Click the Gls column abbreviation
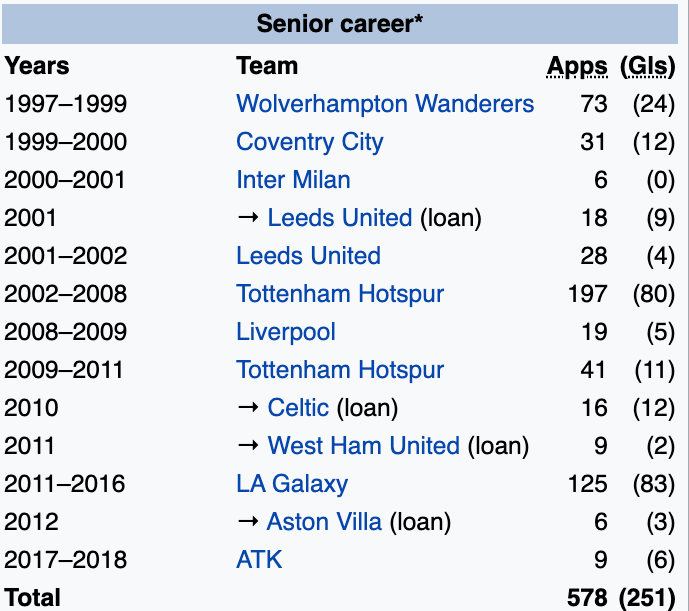689x611 pixels. [648, 67]
